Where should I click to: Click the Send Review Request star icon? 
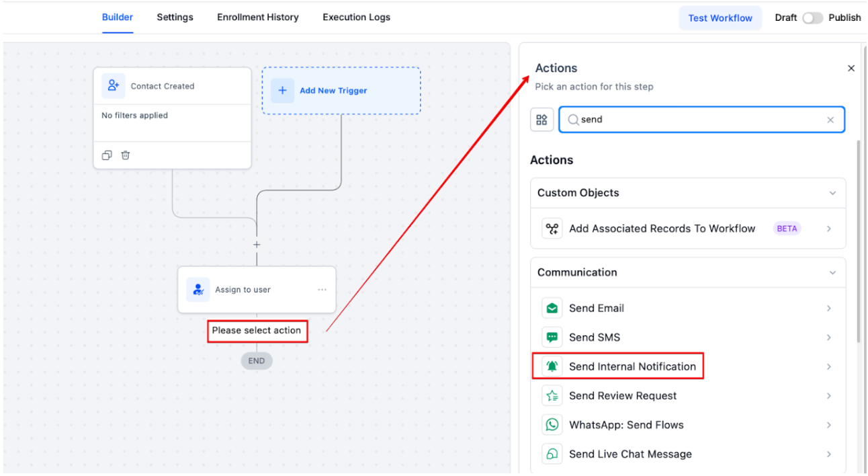click(552, 396)
